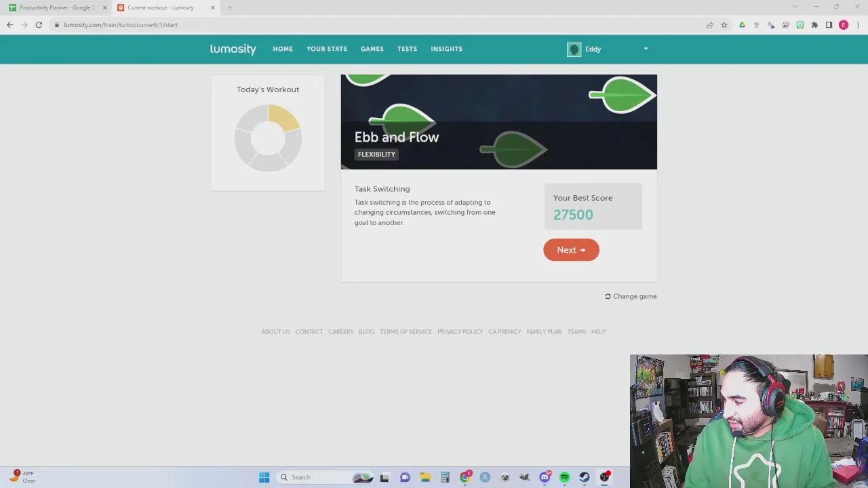Open Calculator from the taskbar
Viewport: 868px width, 488px height.
click(x=445, y=477)
